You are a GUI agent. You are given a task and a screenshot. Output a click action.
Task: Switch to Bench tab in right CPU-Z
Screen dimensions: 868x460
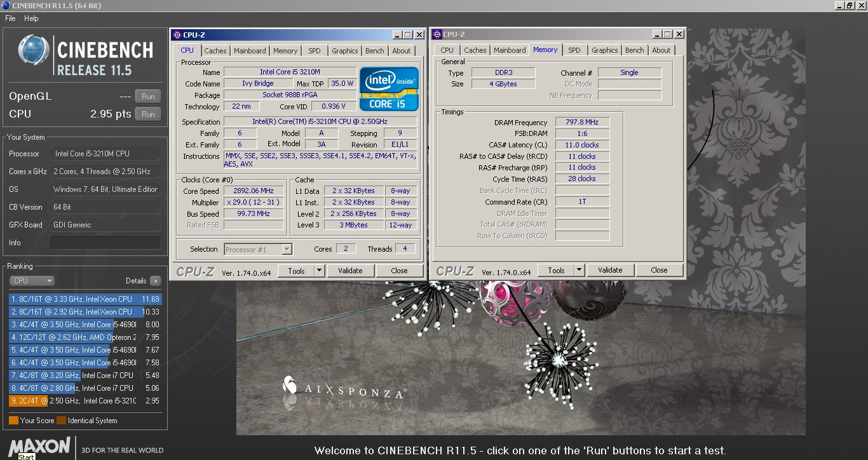pos(635,50)
